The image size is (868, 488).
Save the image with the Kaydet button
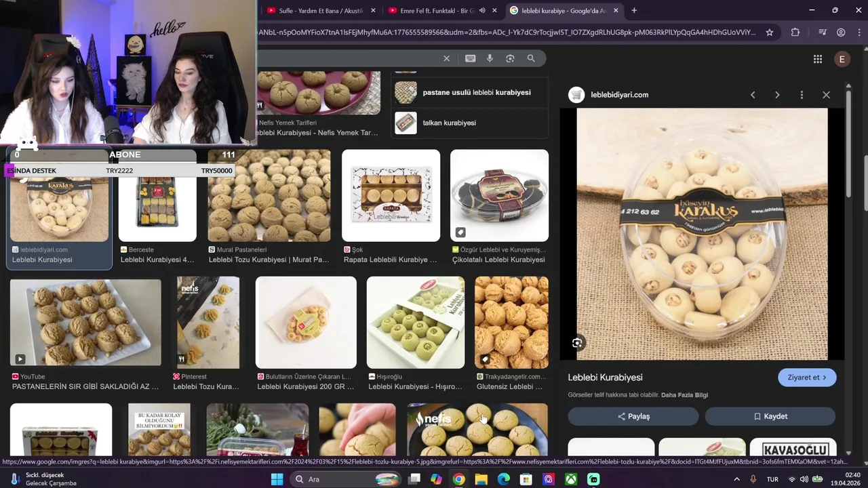(x=770, y=416)
